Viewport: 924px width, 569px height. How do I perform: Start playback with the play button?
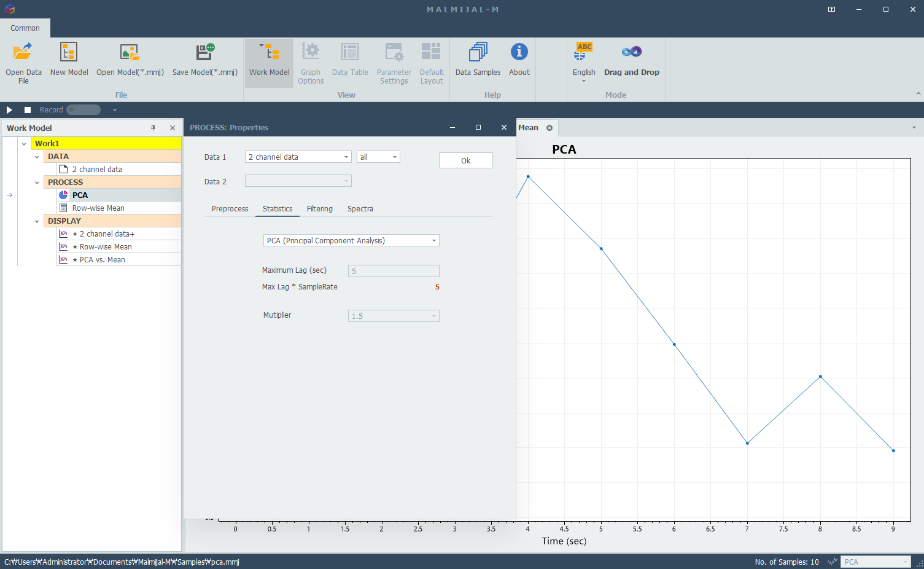(9, 110)
